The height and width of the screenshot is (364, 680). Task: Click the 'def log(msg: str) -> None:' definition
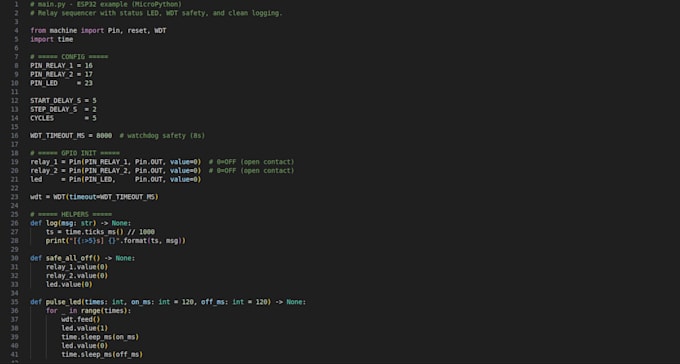coord(81,223)
